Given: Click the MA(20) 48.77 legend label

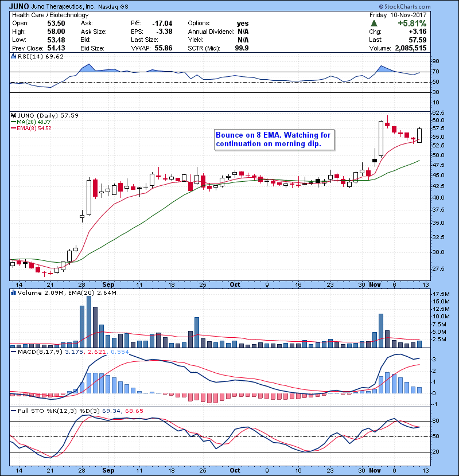Looking at the screenshot, I should [34, 122].
